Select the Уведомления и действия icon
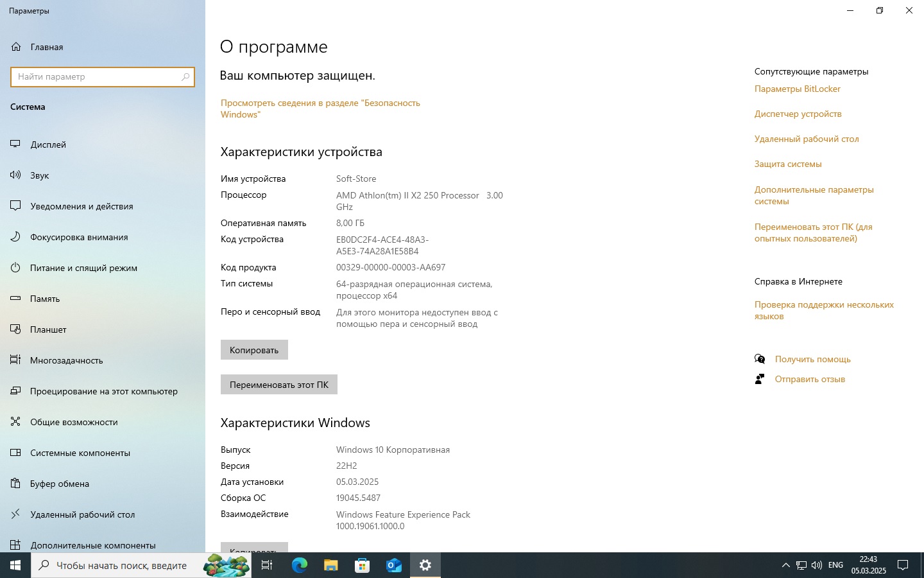 (x=16, y=206)
